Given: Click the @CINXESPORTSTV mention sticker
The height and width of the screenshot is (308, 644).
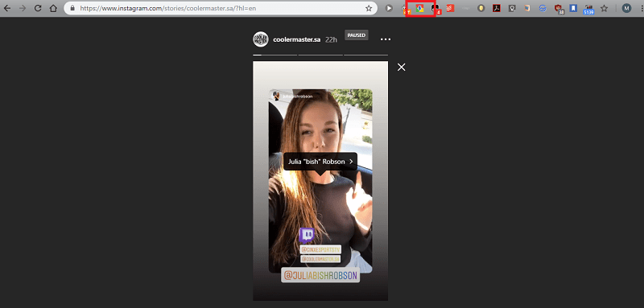Looking at the screenshot, I should coord(320,250).
